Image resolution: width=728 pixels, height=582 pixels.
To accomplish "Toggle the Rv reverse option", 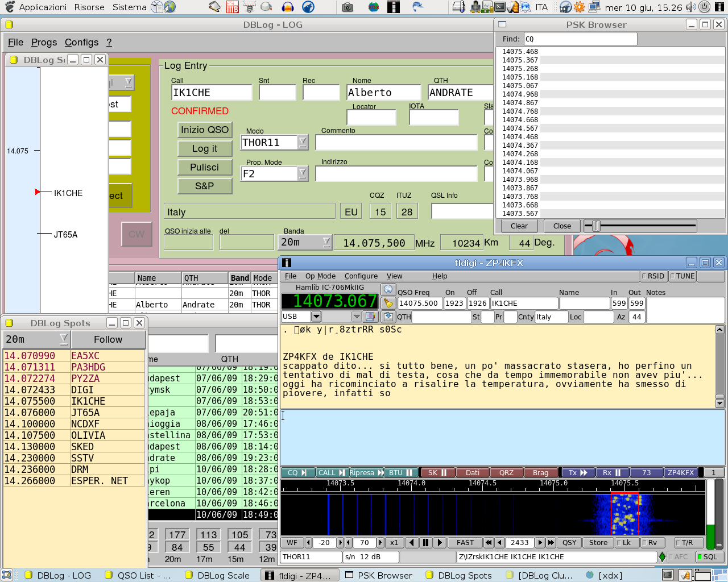I will pos(653,543).
